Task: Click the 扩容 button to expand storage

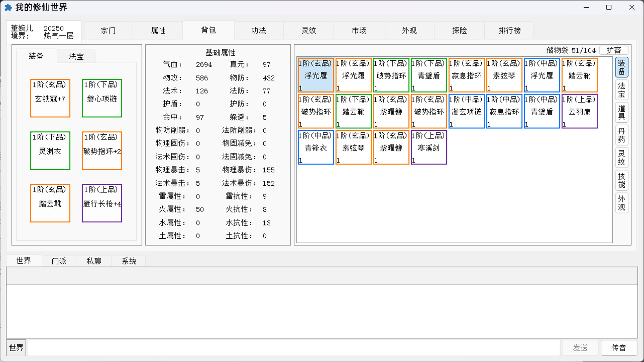Action: click(x=614, y=50)
